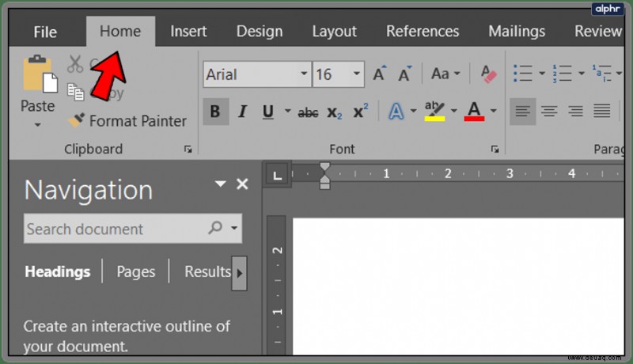This screenshot has width=633, height=364.
Task: Open the font name dropdown
Action: point(304,74)
